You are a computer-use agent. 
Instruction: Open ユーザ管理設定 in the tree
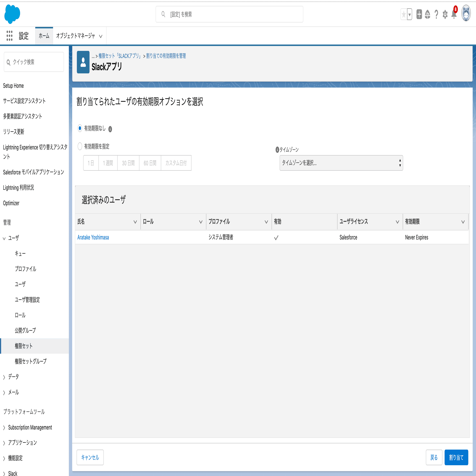point(27,300)
